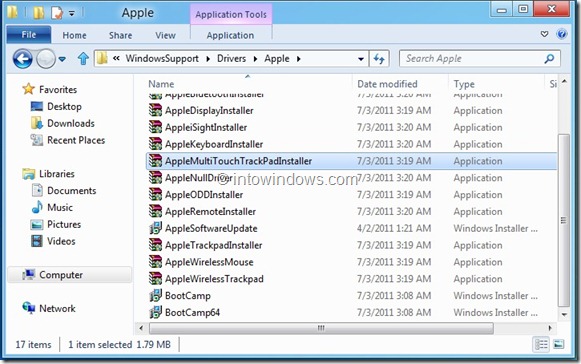Click the AppleMultiTouchTrackPadInstaller file icon

coord(155,161)
